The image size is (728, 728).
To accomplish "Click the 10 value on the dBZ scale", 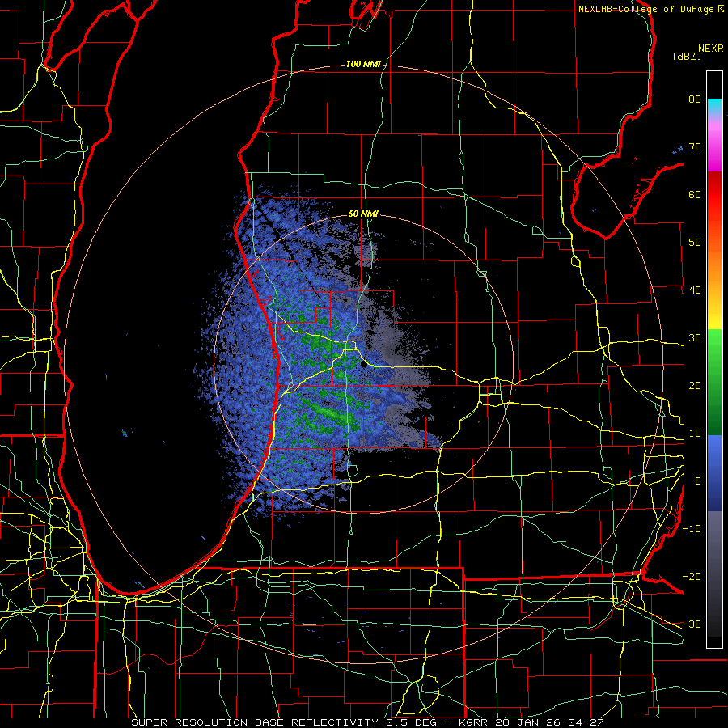I will (695, 434).
